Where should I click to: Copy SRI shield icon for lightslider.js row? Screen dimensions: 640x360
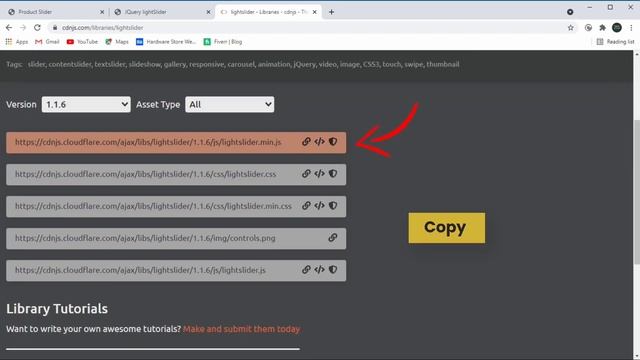pos(333,270)
